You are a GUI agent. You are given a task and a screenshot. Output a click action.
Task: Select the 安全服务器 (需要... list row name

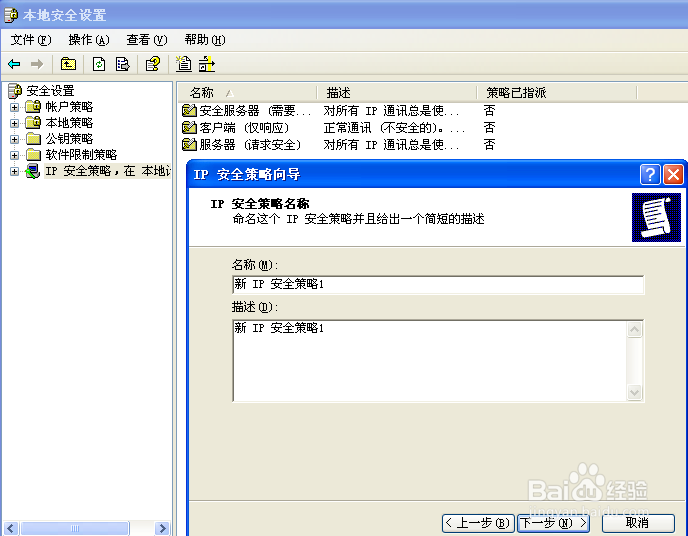tap(255, 111)
